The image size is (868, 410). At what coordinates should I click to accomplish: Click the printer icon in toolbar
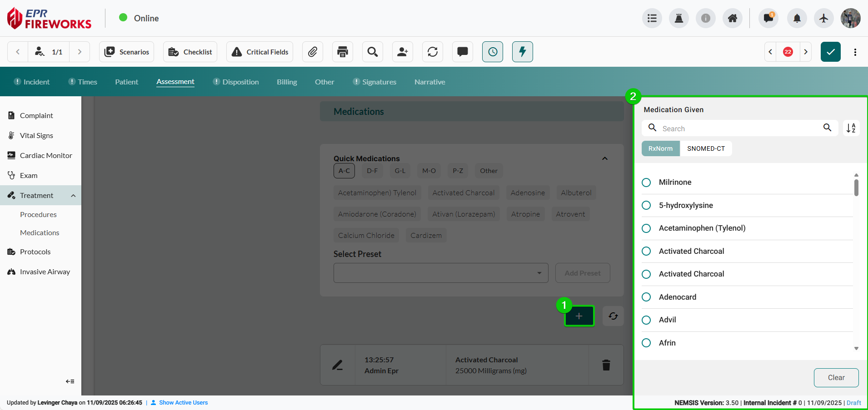pos(343,52)
